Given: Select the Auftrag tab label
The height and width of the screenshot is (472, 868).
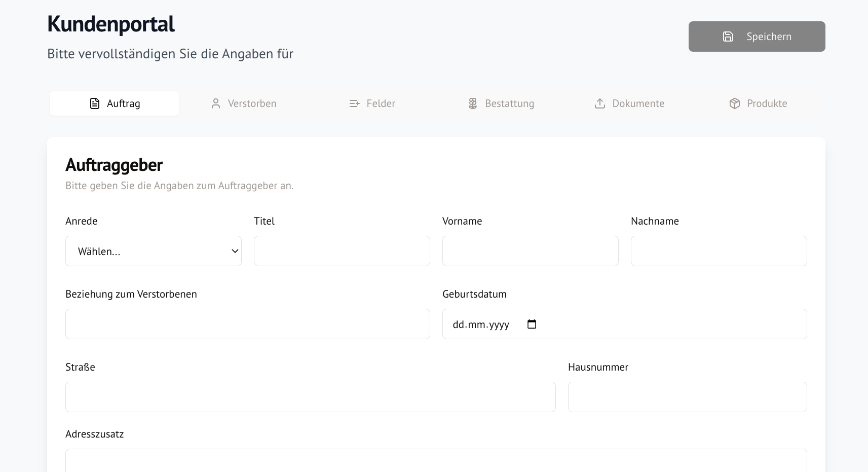Looking at the screenshot, I should [x=124, y=103].
